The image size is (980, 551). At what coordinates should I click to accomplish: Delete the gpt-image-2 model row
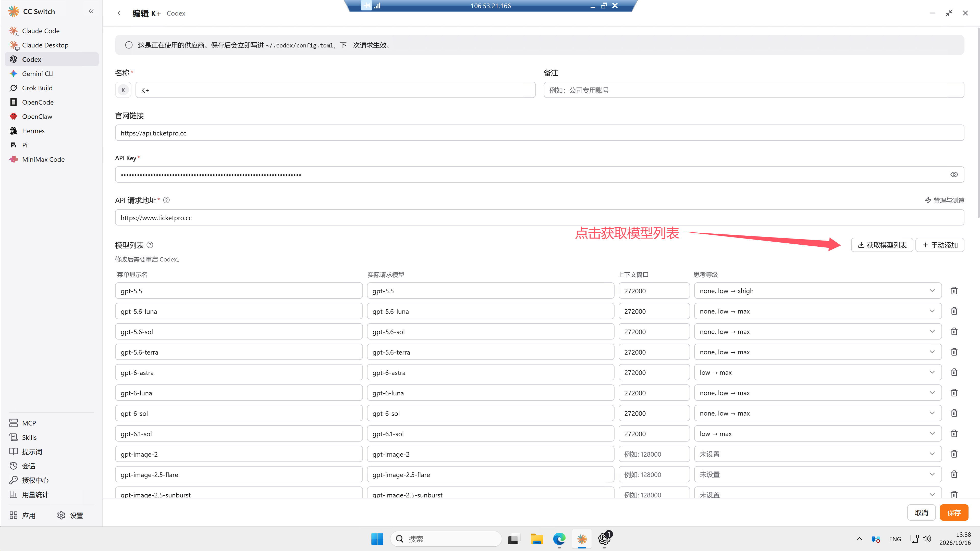tap(954, 454)
